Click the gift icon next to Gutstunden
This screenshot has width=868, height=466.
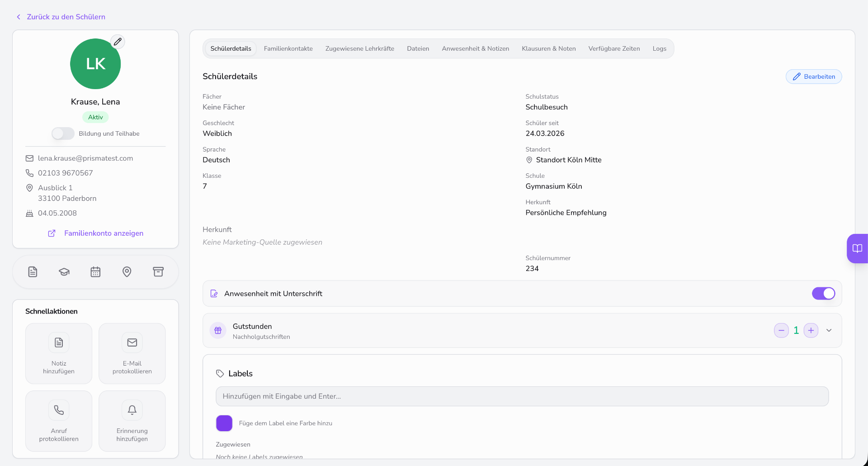point(218,330)
